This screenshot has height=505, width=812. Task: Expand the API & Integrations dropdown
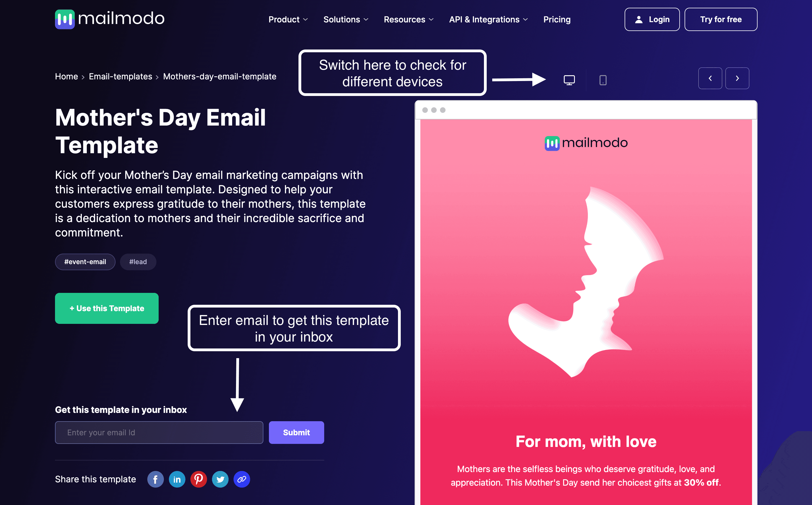click(x=488, y=19)
